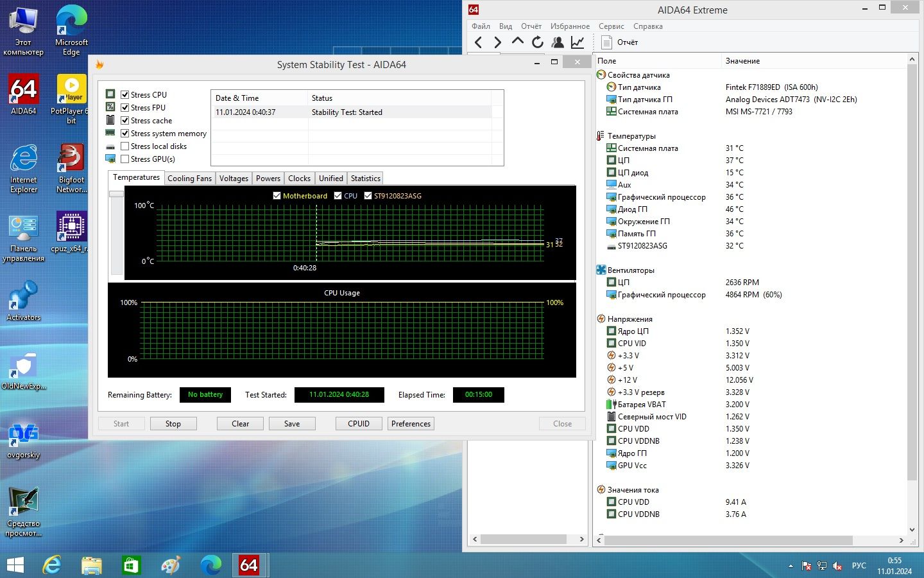Go forward in AIDA64 Extreme toolbar
The width and height of the screenshot is (924, 578).
click(x=498, y=42)
